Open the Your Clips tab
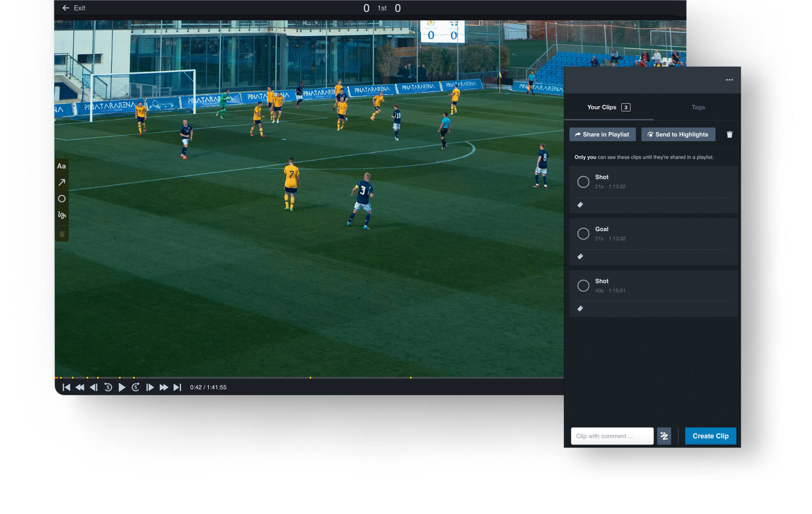The width and height of the screenshot is (812, 514). 602,107
